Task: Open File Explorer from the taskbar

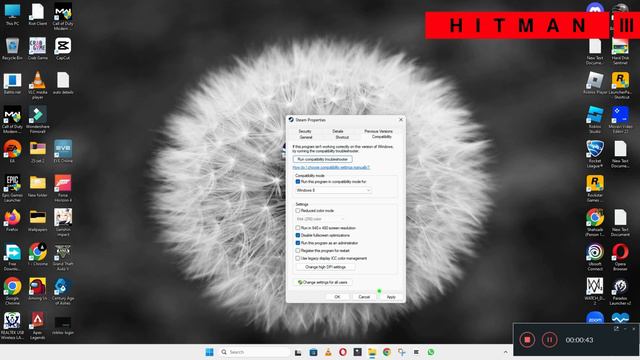Action: click(372, 352)
